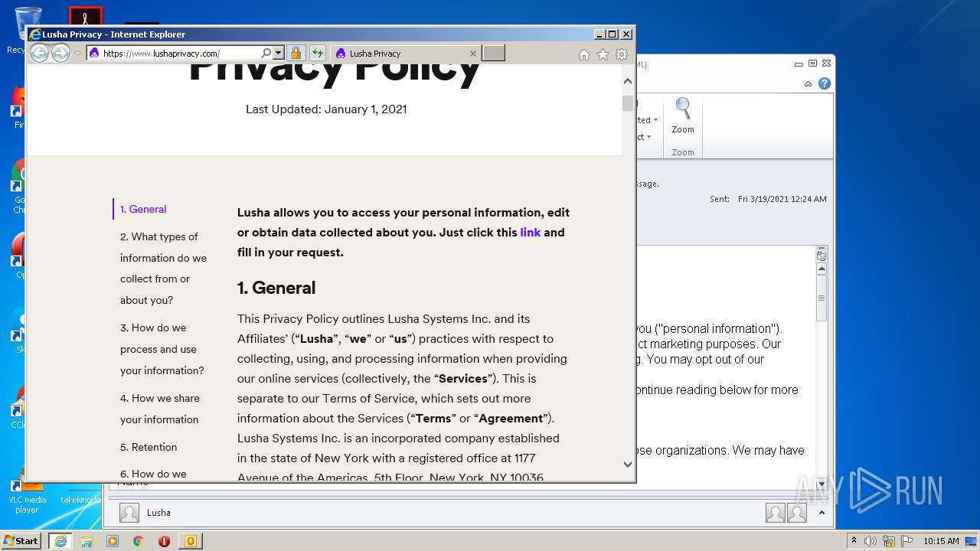
Task: Open a new blank tab
Action: tap(493, 53)
